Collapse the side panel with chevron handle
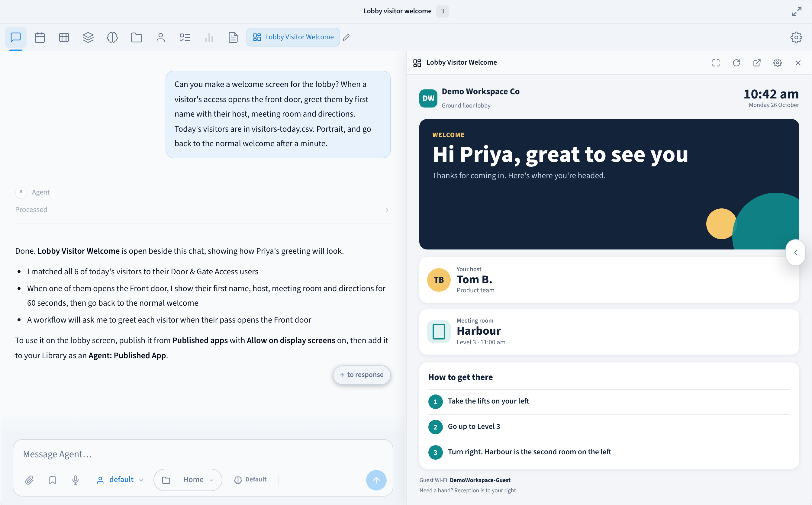 [796, 252]
